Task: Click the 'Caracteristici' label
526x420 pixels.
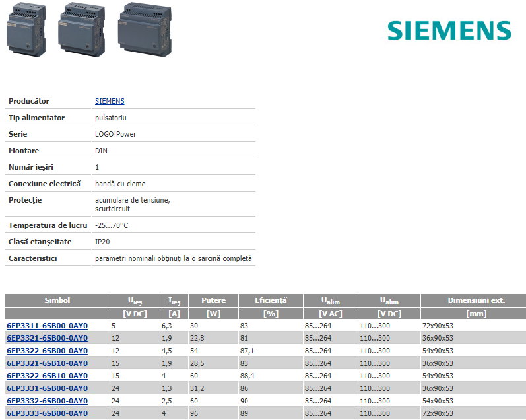Action: (x=32, y=258)
